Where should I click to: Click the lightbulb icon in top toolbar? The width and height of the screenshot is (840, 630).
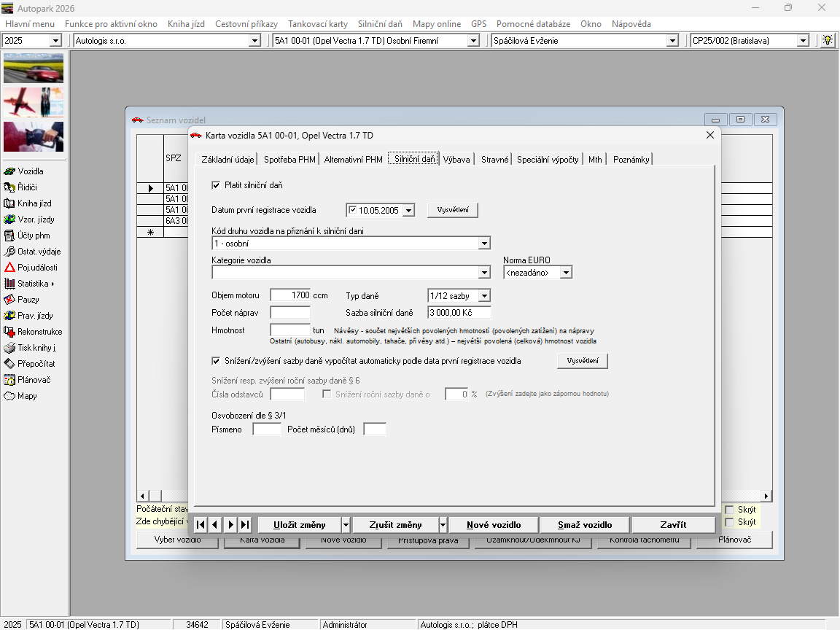tap(827, 41)
